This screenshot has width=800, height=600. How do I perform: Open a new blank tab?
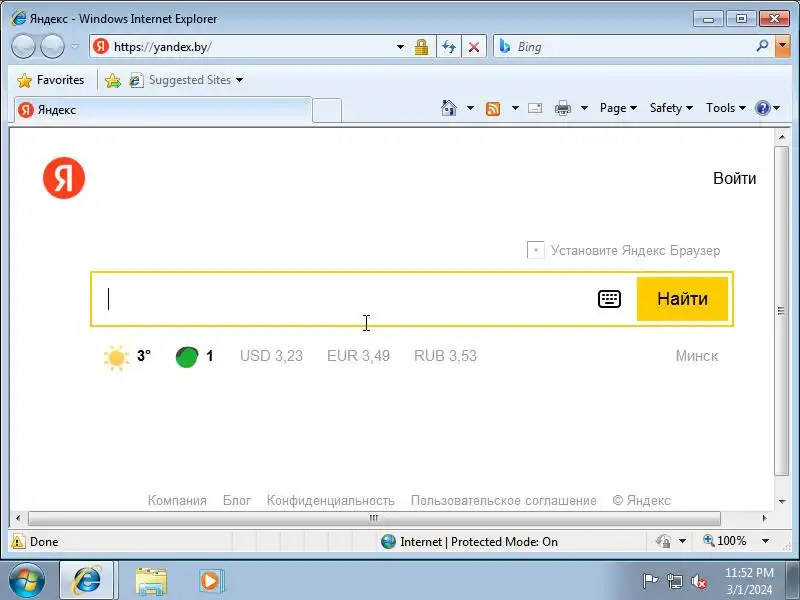click(x=327, y=110)
